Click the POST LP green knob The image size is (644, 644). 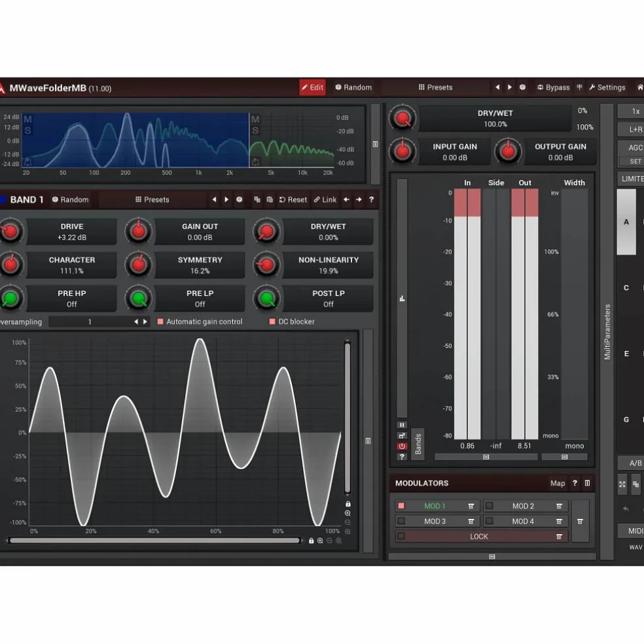coord(266,298)
